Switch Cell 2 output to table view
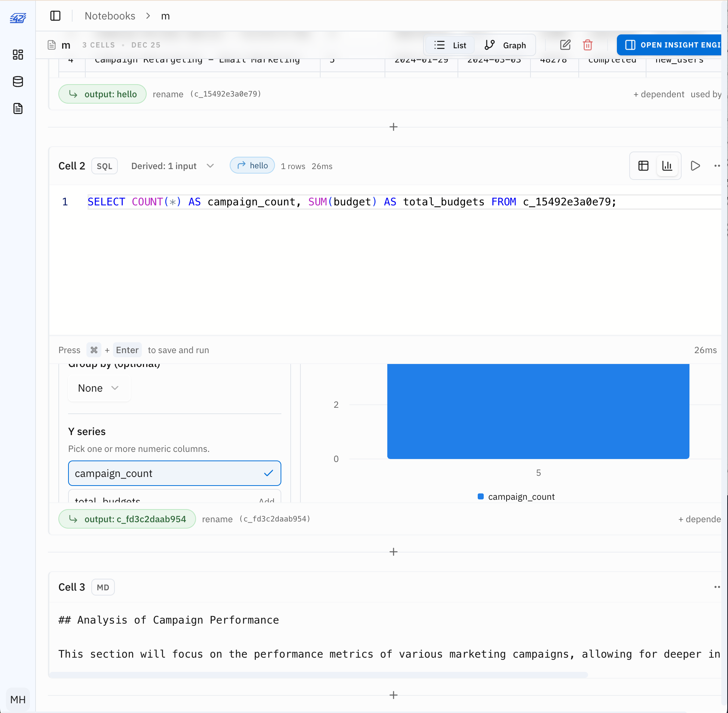This screenshot has width=728, height=713. [643, 166]
